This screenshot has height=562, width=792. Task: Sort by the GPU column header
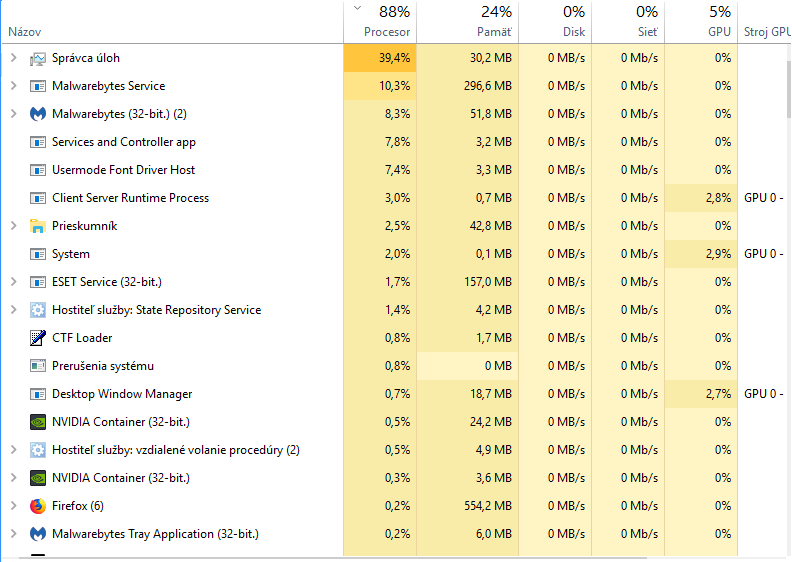pyautogui.click(x=701, y=23)
